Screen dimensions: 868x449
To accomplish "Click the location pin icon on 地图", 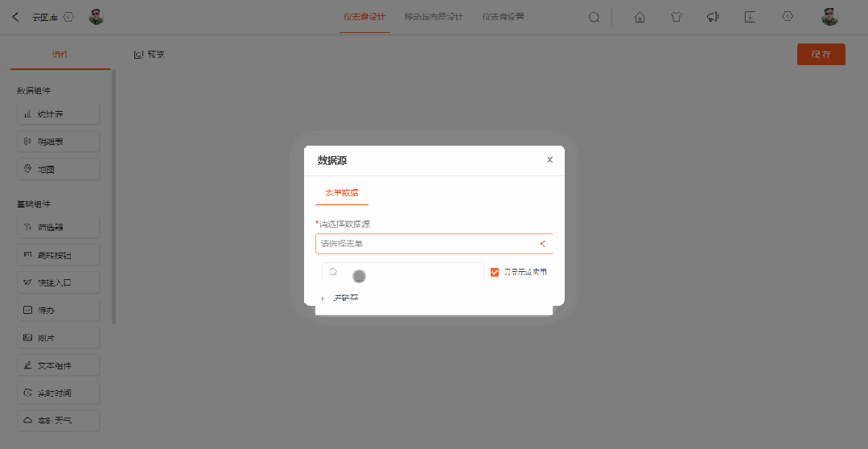I will tap(27, 169).
